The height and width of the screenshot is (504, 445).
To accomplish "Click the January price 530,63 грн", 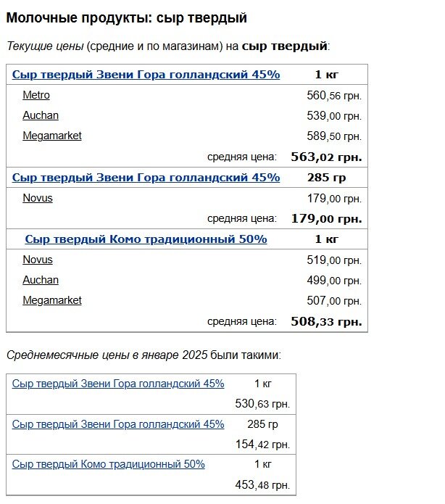I will (262, 404).
